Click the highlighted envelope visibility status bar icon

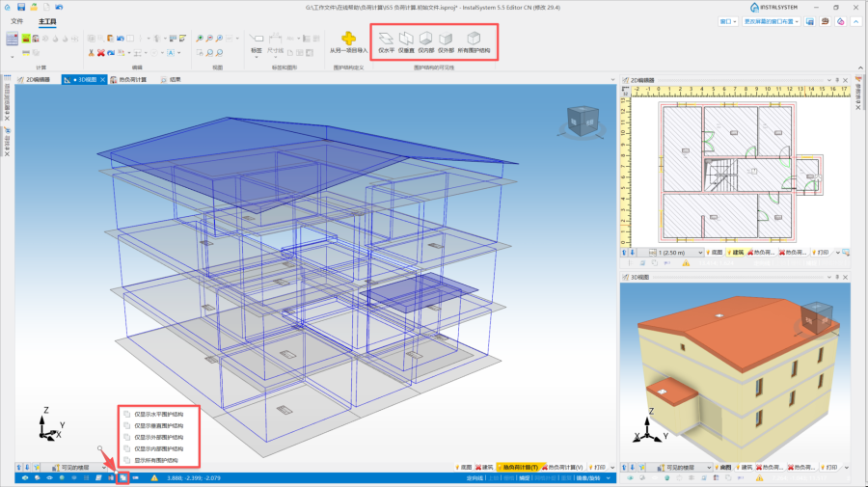click(122, 477)
